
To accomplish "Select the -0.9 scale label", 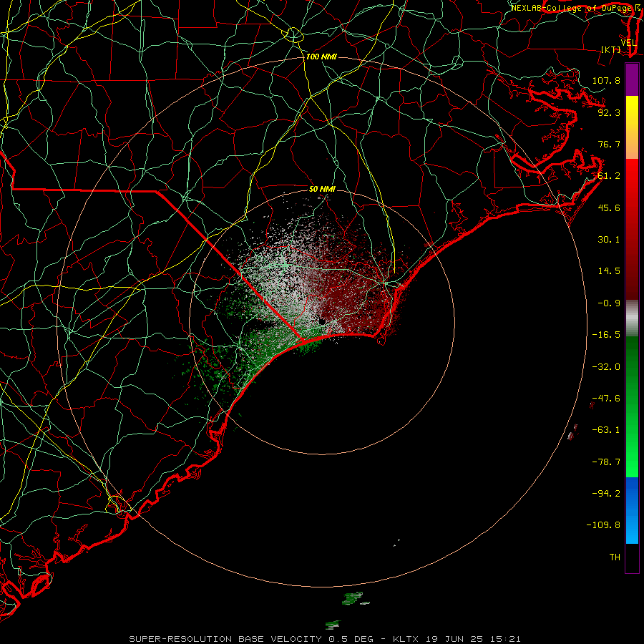I will pyautogui.click(x=609, y=303).
